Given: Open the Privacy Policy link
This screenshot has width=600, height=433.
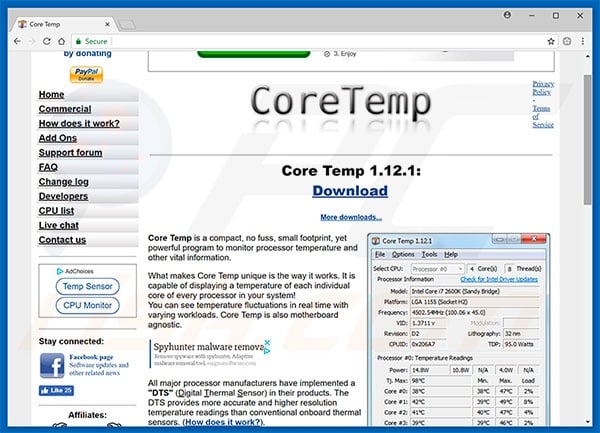Looking at the screenshot, I should 543,88.
